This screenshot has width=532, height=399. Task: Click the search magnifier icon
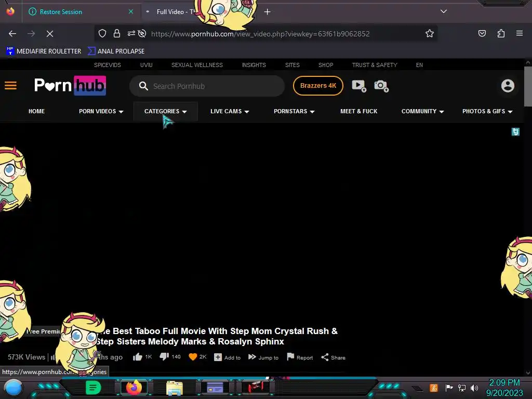(x=143, y=86)
